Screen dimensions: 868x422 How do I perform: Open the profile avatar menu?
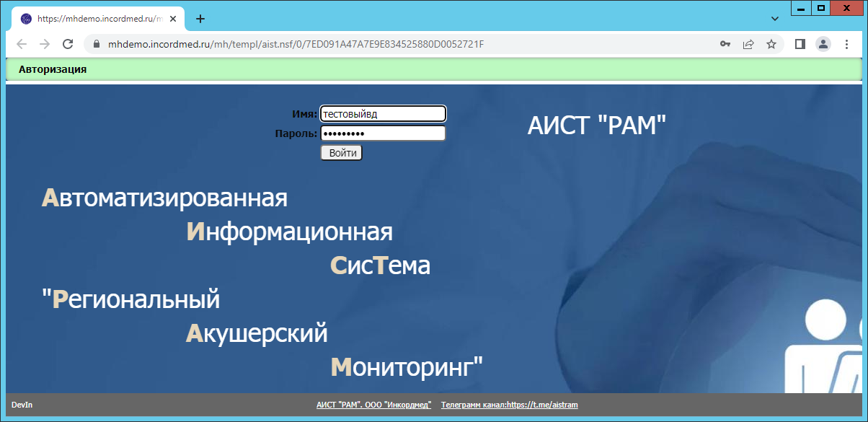(x=823, y=44)
